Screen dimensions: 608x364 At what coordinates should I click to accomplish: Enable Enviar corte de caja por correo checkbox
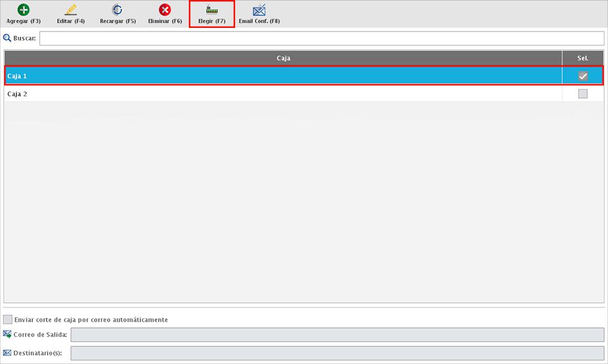pos(8,319)
